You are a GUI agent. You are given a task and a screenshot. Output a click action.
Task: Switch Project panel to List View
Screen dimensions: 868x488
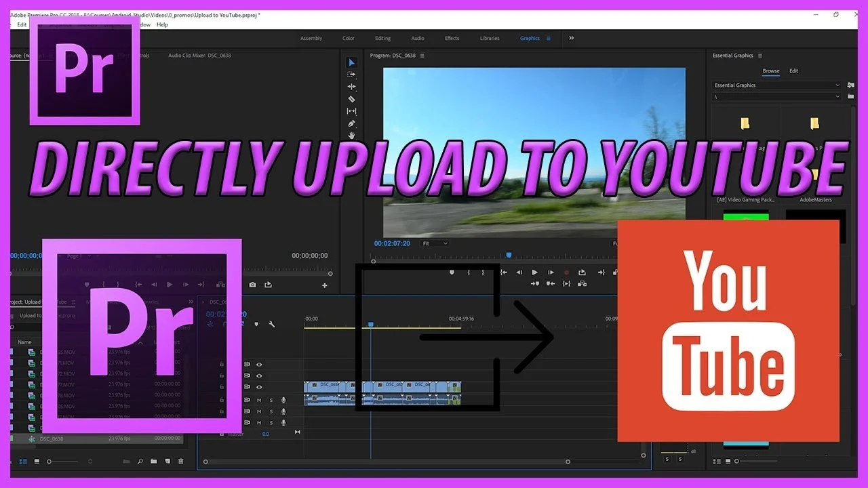(22, 462)
